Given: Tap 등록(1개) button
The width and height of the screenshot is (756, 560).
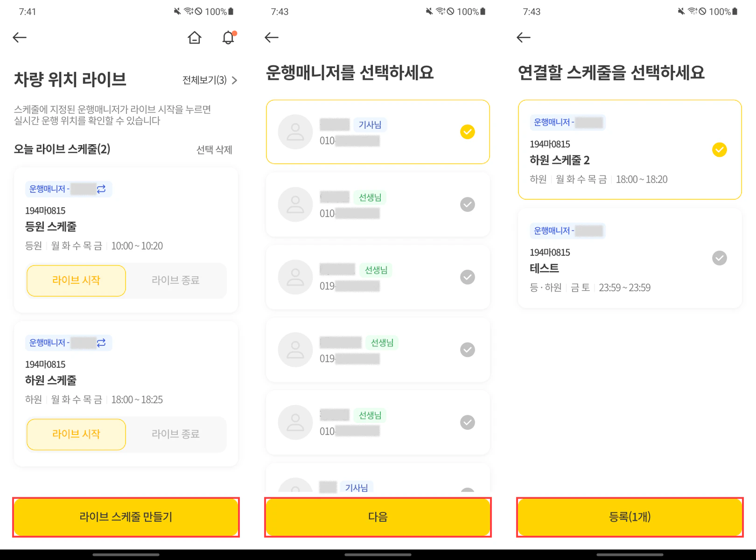Looking at the screenshot, I should coord(630,517).
